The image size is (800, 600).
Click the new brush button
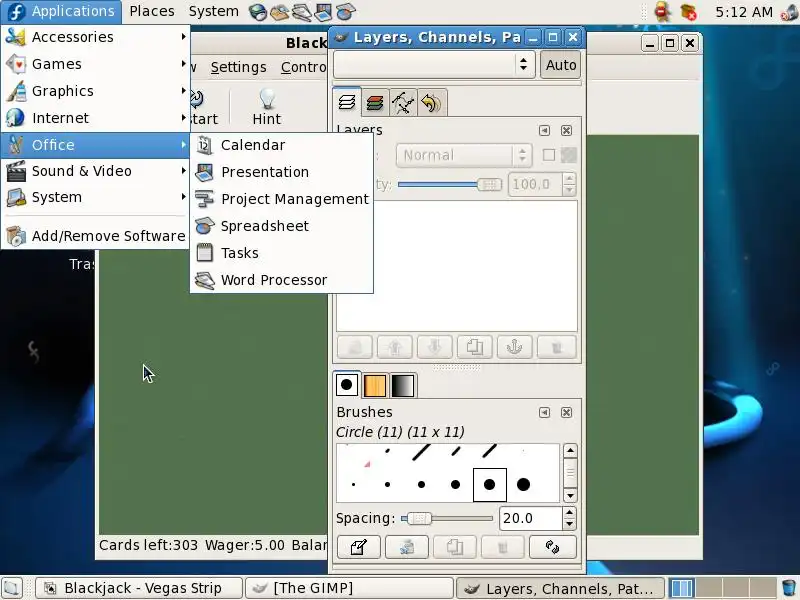point(407,547)
